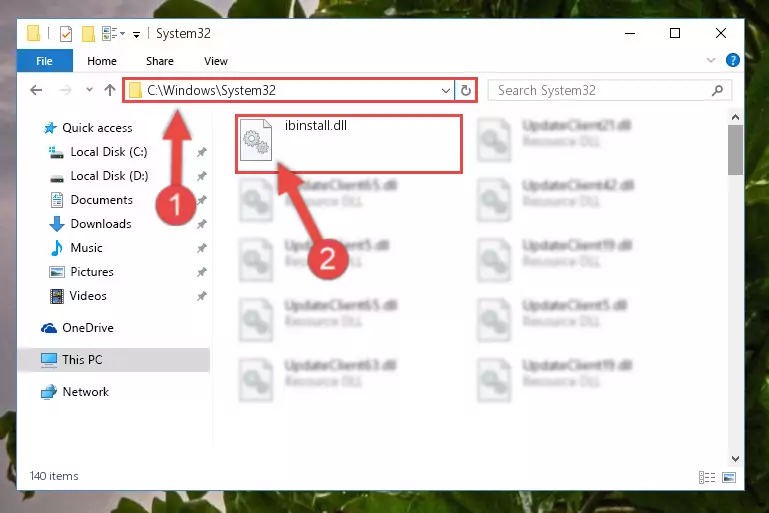The image size is (769, 513).
Task: Click the OneDrive cloud icon
Action: pyautogui.click(x=49, y=328)
